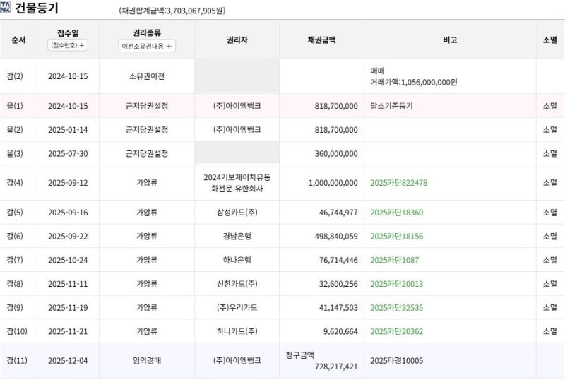This screenshot has height=392, width=565.
Task: Select date 2025-11-19
Action: pos(68,307)
